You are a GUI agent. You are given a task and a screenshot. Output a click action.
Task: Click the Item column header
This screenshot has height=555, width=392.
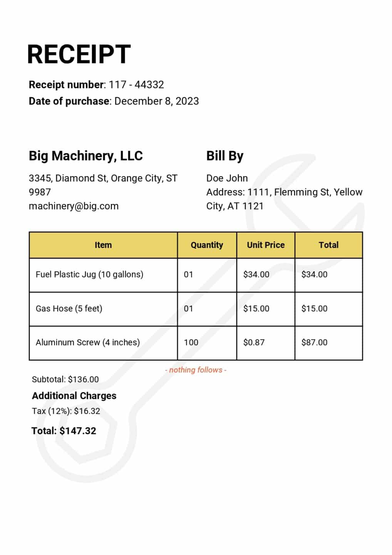(103, 245)
